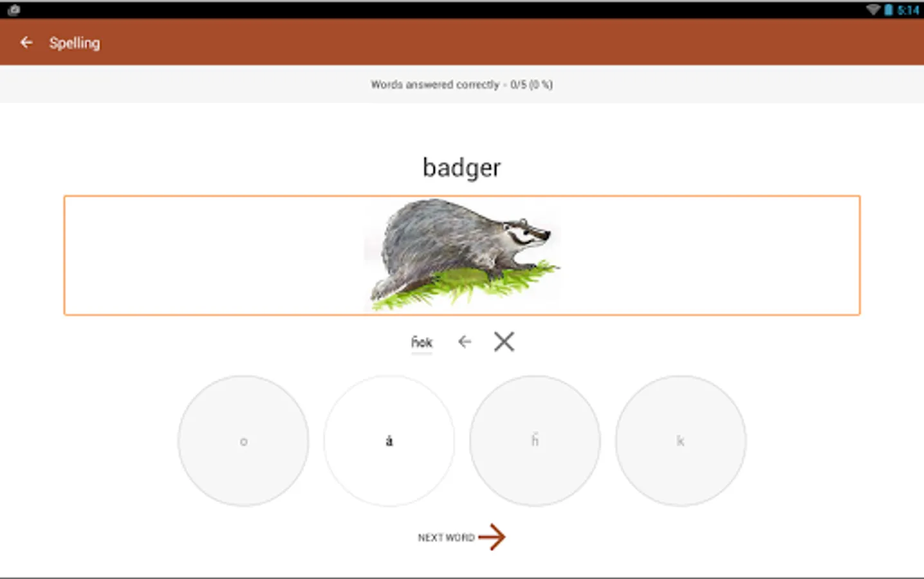Delete last typed letter with backspace arrow

(x=465, y=342)
